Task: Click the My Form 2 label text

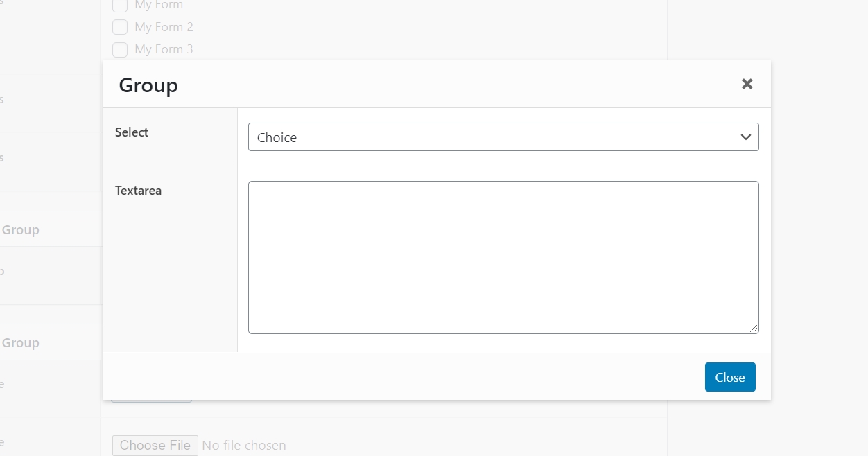Action: click(x=164, y=27)
